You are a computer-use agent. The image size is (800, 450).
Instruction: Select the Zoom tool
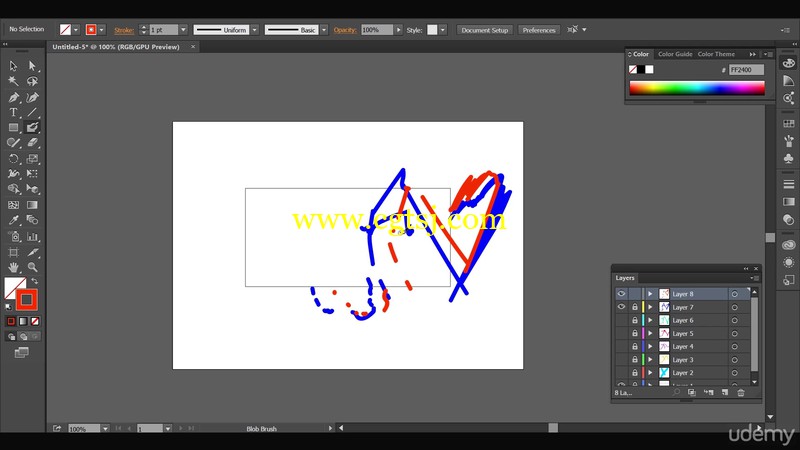[32, 267]
